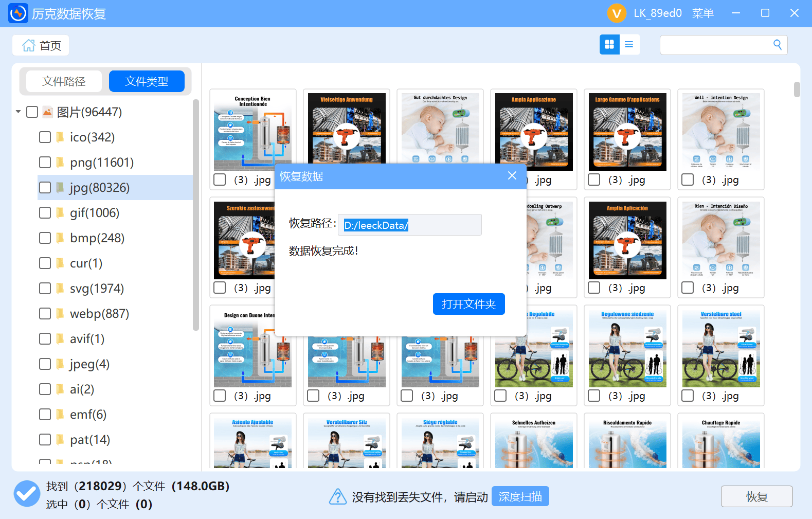Click the app logo in title bar
This screenshot has width=812, height=519.
(18, 13)
